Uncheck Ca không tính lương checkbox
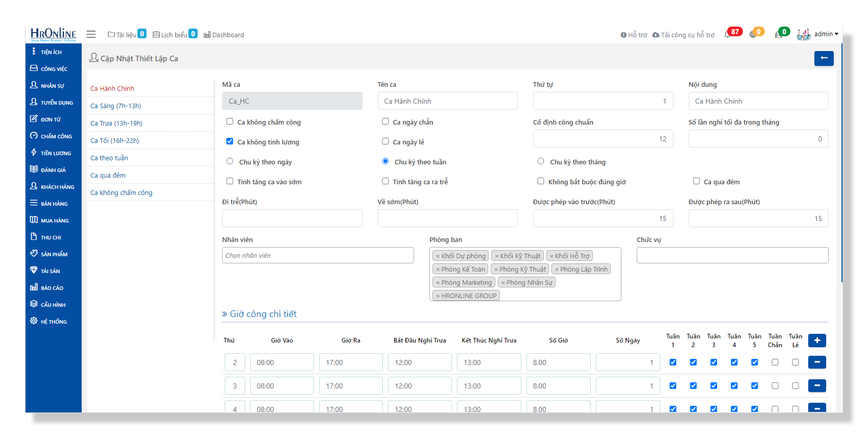 click(x=230, y=141)
